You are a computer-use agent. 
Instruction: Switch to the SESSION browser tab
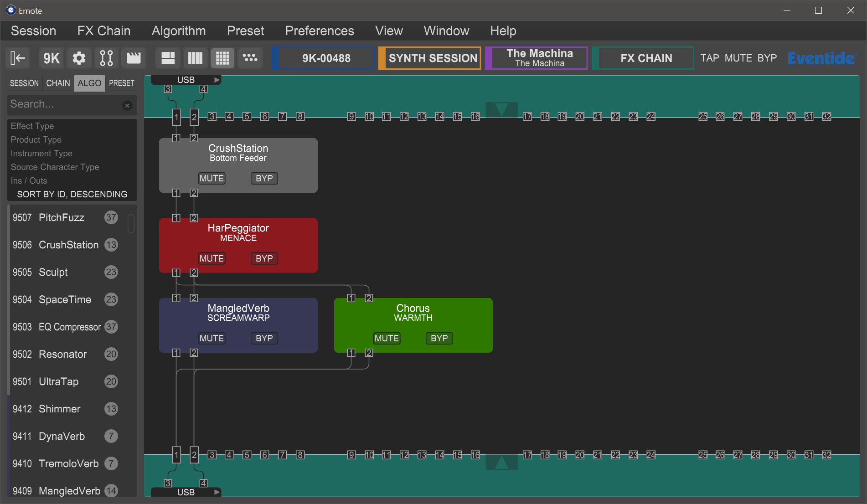pyautogui.click(x=25, y=83)
